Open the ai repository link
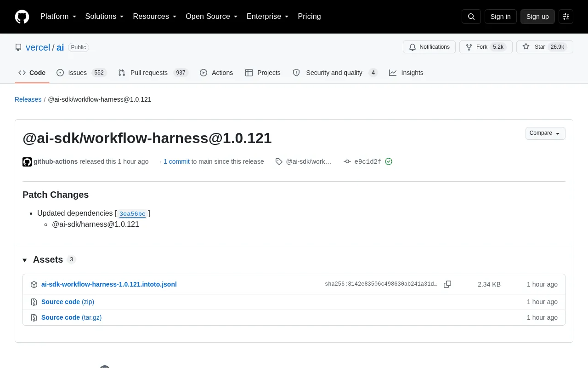 (x=60, y=47)
